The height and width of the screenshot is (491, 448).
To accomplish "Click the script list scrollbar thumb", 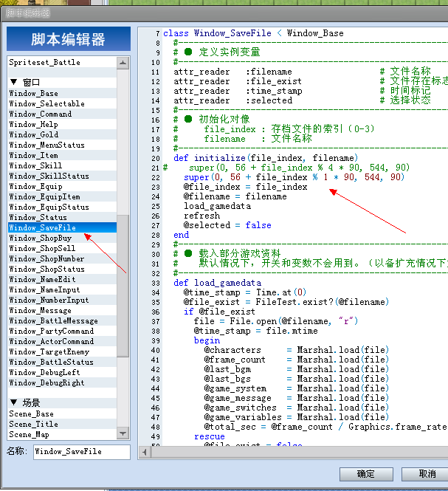I will click(123, 286).
